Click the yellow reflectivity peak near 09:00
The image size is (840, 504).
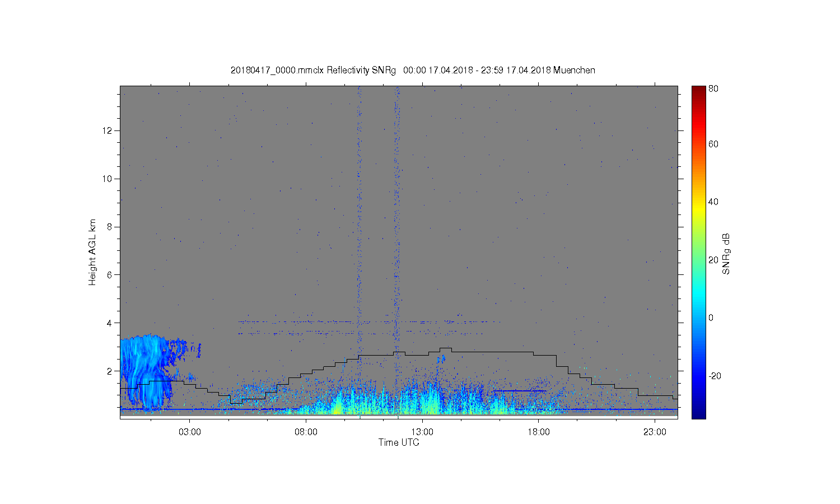tap(337, 406)
